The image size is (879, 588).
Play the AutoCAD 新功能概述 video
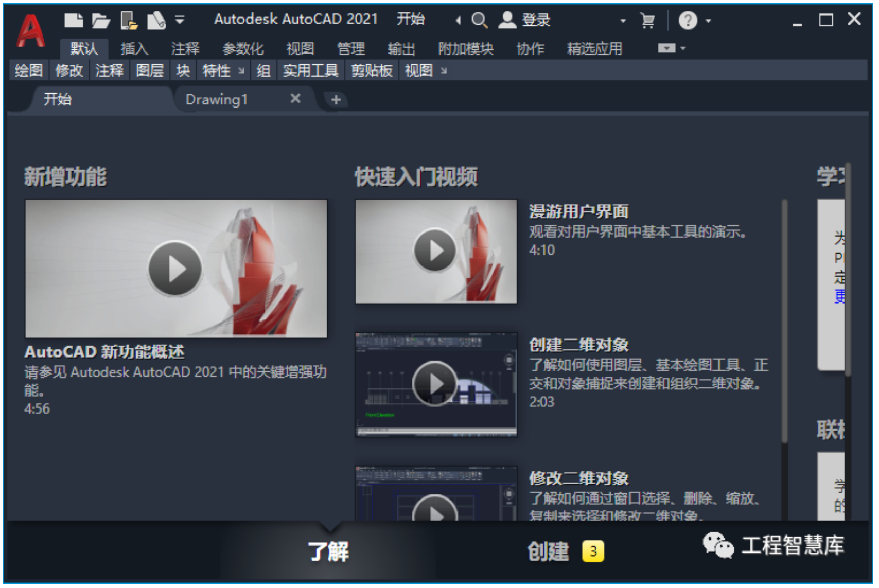click(x=175, y=269)
